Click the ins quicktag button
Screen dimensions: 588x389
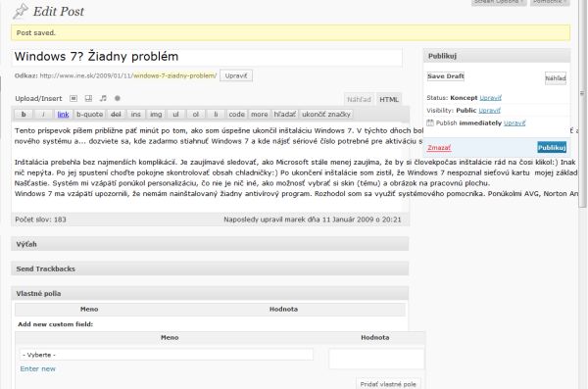tap(136, 114)
